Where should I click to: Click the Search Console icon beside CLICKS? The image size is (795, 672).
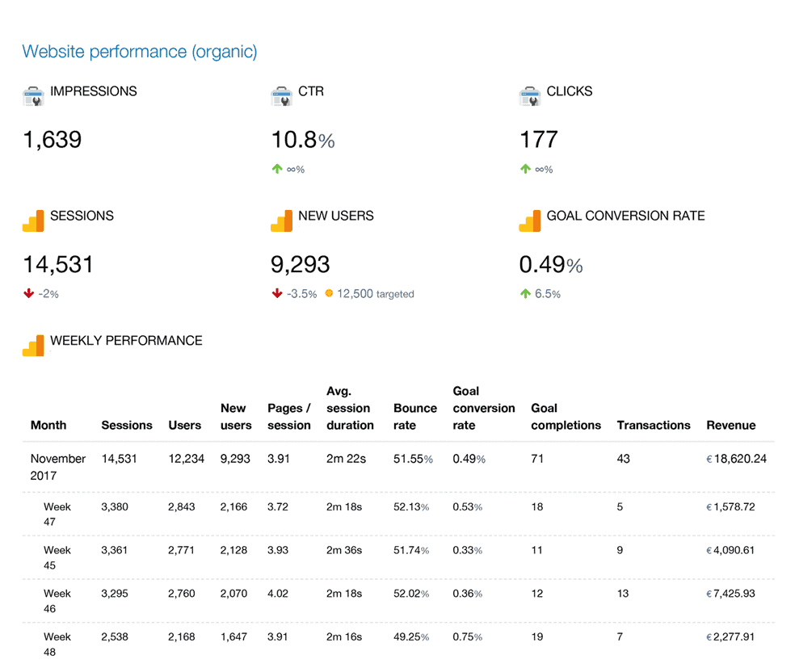point(529,96)
